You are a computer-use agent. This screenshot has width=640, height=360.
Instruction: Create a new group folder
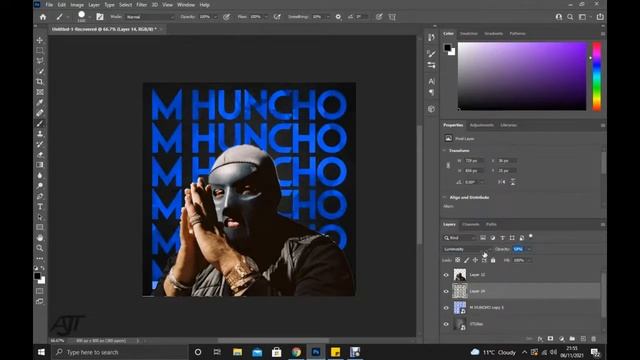coord(572,339)
